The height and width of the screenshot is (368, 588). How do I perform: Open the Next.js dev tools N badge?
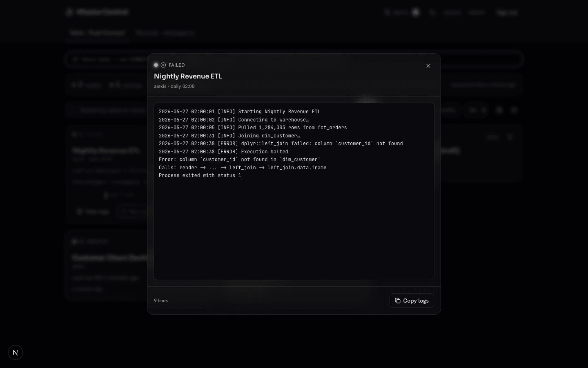pos(16,352)
